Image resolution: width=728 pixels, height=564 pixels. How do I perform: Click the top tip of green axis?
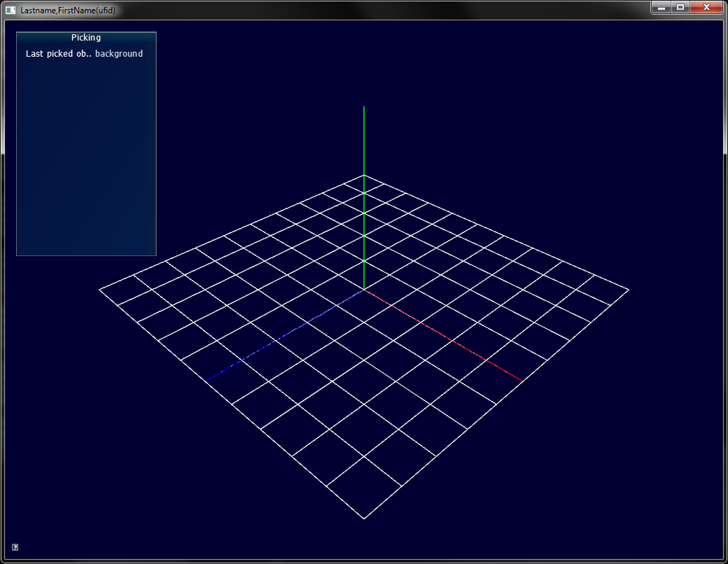(x=364, y=108)
